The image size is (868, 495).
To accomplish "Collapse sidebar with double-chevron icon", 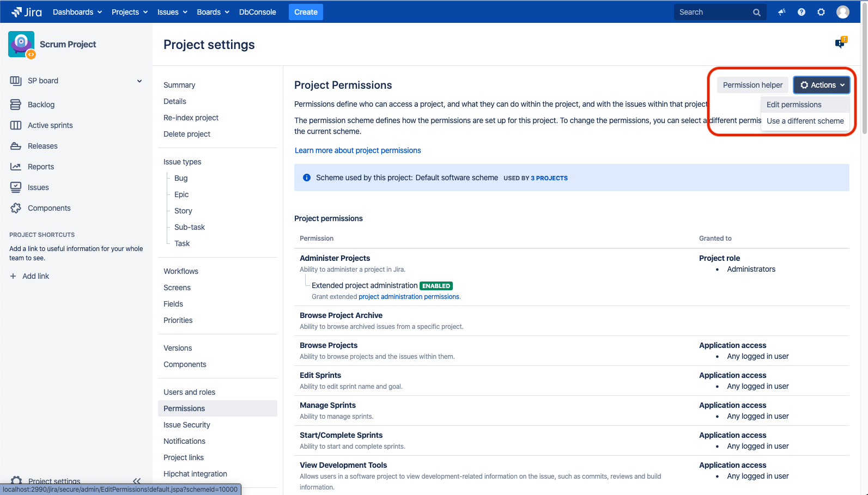I will [x=137, y=481].
